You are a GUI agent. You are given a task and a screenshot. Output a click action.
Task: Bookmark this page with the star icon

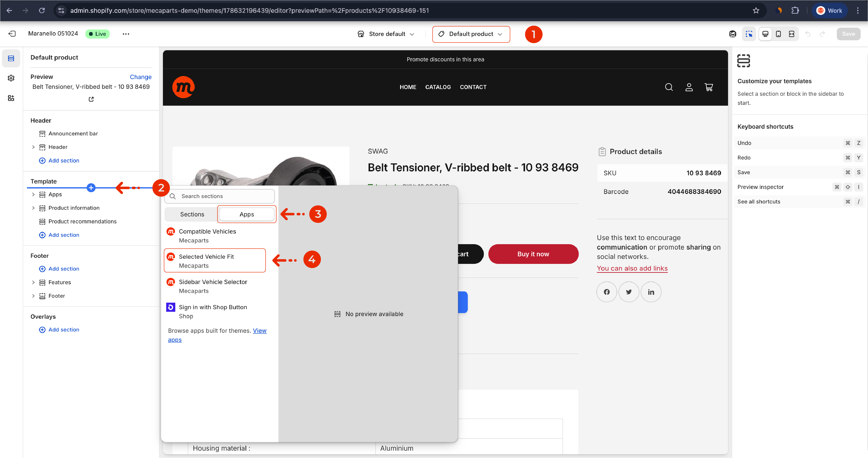(756, 10)
